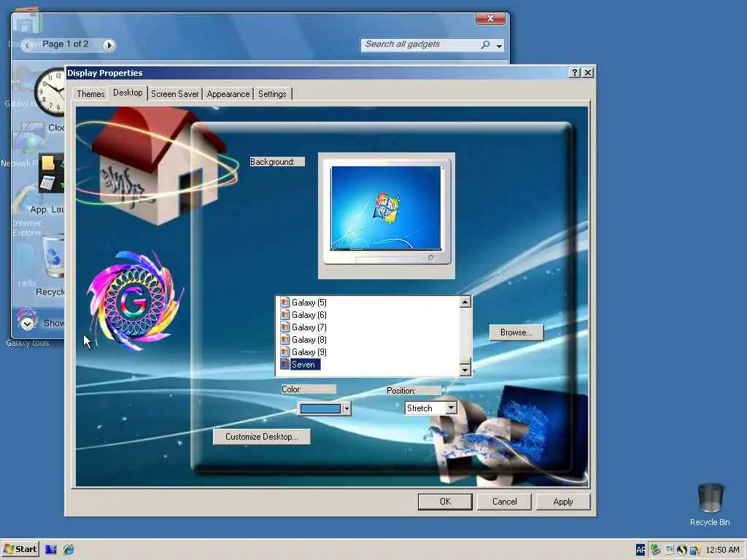Click the blue monitor tray icon
747x560 pixels.
695,550
